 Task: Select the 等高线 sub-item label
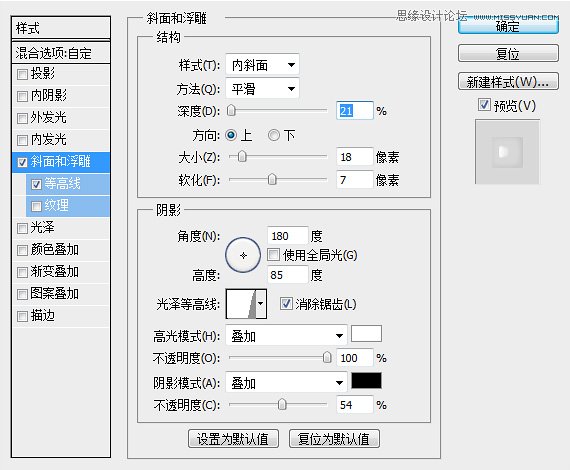(x=62, y=184)
